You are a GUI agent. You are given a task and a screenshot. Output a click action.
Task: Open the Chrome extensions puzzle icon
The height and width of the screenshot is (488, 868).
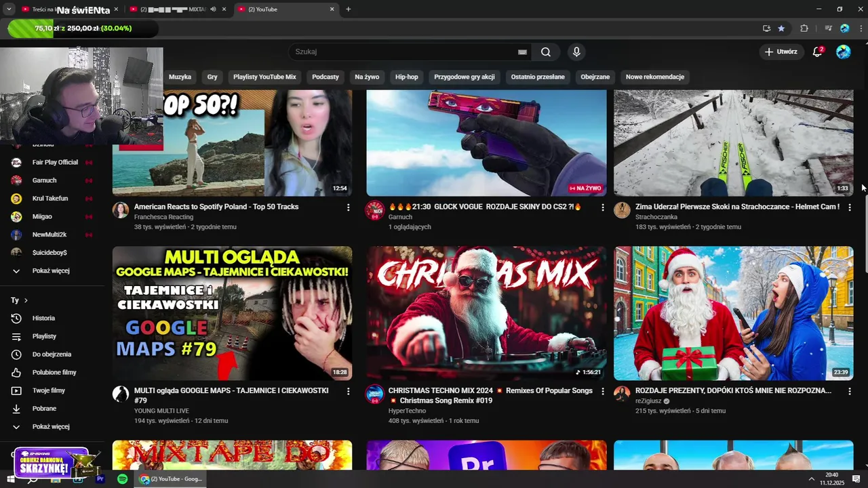click(x=804, y=28)
